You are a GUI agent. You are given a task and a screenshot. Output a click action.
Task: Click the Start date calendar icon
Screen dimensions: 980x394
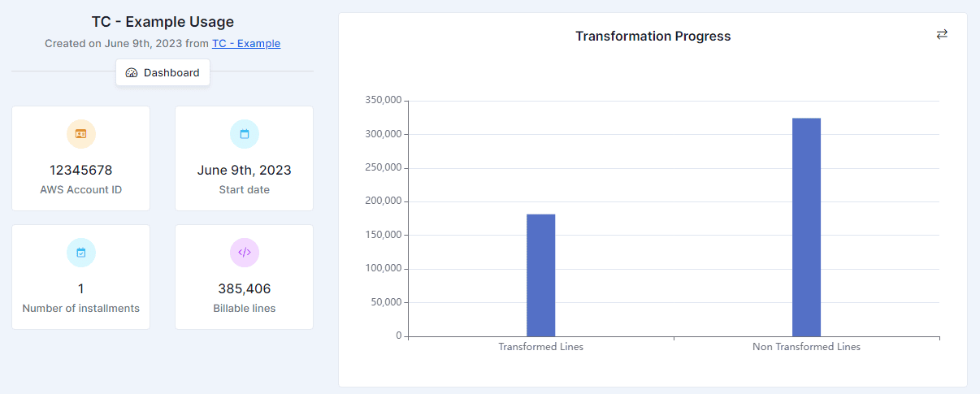click(244, 134)
